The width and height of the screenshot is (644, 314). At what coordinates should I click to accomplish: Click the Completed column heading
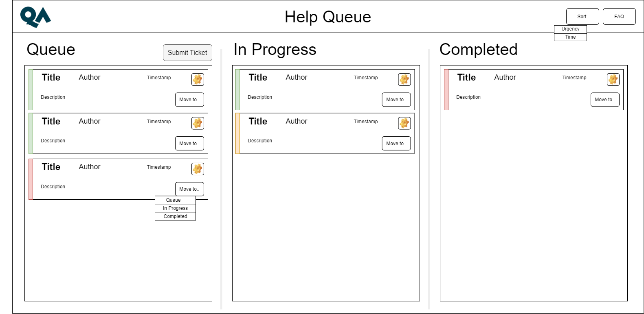click(478, 50)
